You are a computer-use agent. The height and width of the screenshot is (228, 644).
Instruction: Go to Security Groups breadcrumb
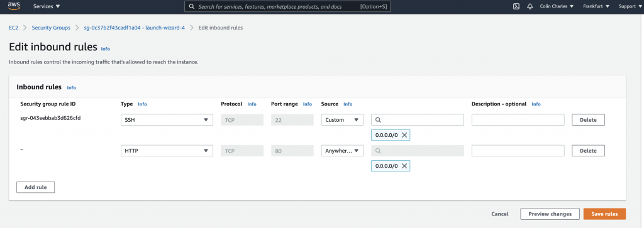51,28
